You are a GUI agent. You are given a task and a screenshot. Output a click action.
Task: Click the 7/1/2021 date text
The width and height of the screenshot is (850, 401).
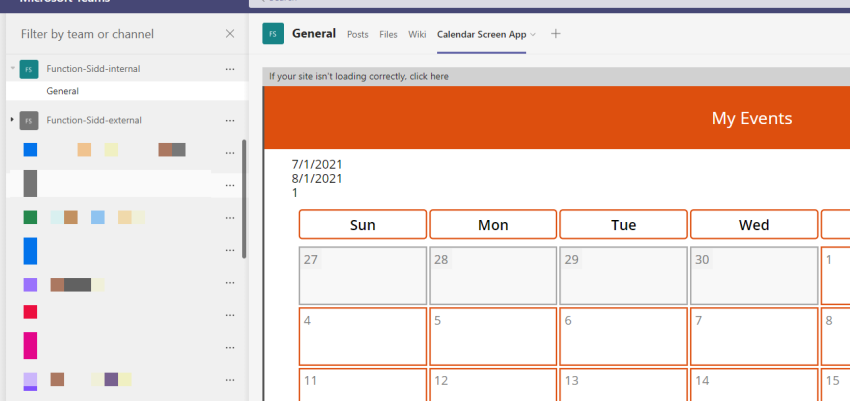[317, 165]
